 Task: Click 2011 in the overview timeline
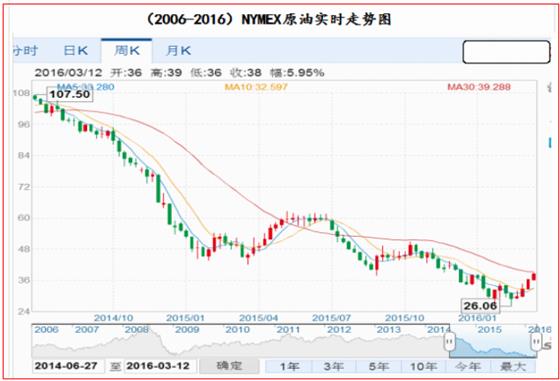[288, 329]
